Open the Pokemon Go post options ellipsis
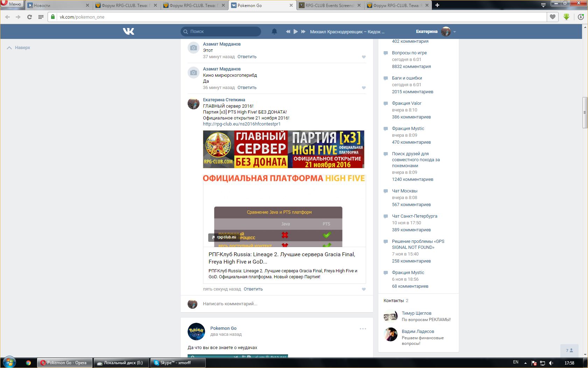588x368 pixels. (x=363, y=329)
